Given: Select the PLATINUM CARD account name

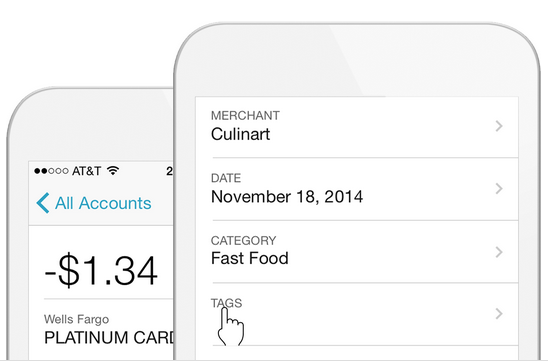Looking at the screenshot, I should click(109, 338).
